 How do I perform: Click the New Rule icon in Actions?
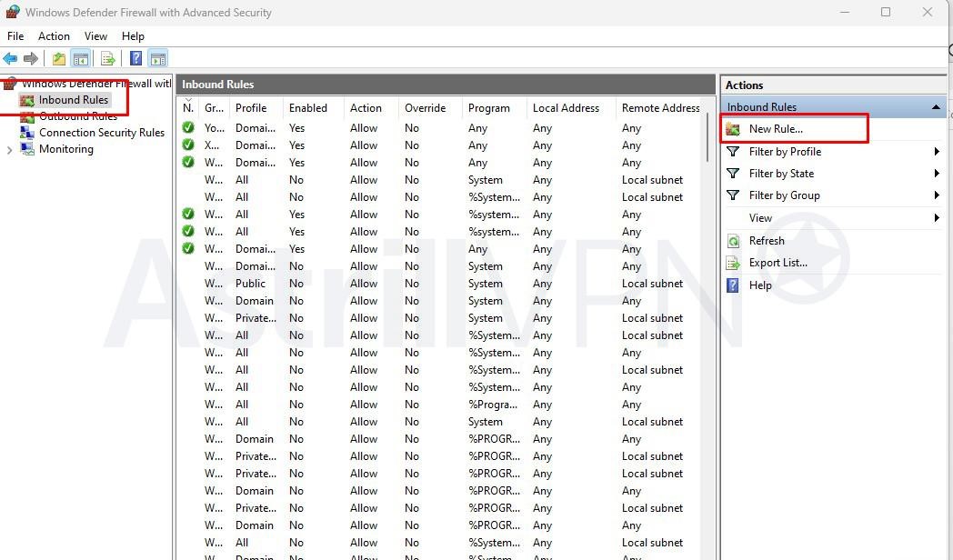[x=733, y=129]
